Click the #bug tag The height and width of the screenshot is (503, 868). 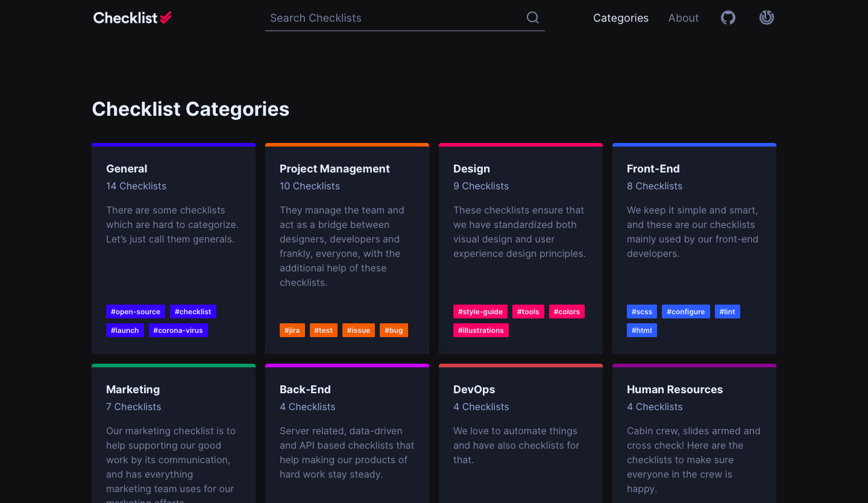[394, 331]
